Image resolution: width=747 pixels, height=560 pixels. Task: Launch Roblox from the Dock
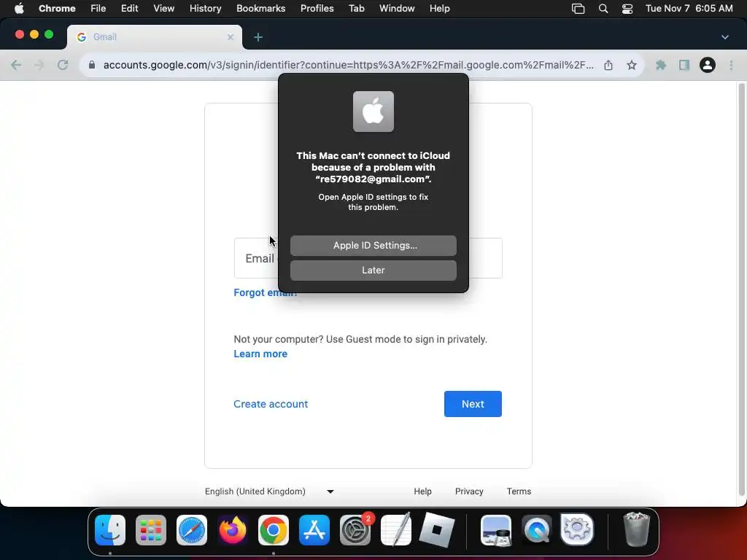click(437, 530)
